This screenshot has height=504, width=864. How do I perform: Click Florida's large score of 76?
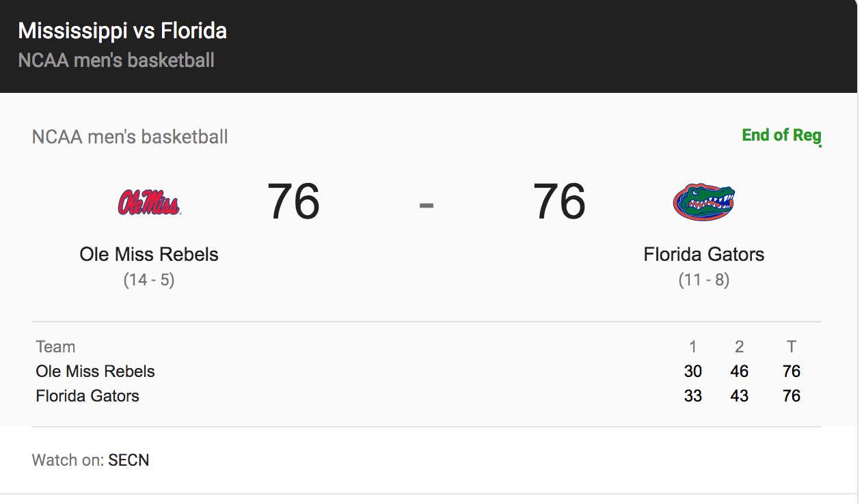click(559, 201)
